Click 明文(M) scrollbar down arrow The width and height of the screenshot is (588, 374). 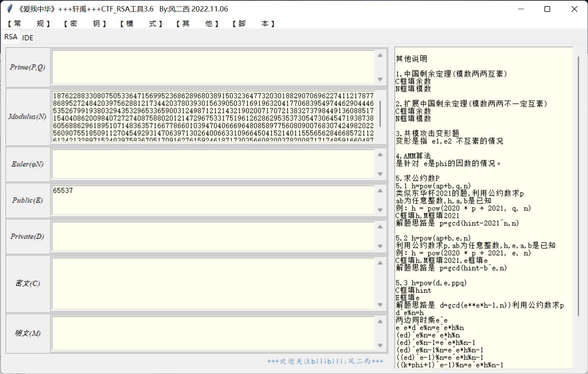click(x=380, y=345)
